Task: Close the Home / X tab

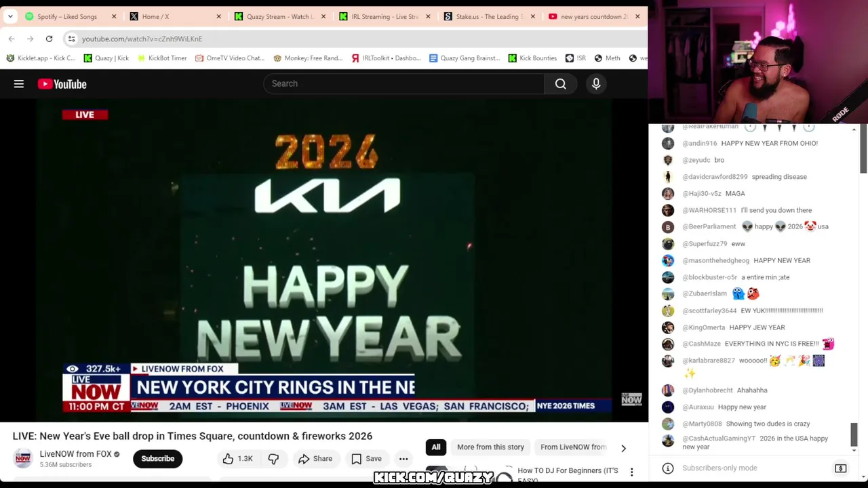Action: pyautogui.click(x=218, y=16)
